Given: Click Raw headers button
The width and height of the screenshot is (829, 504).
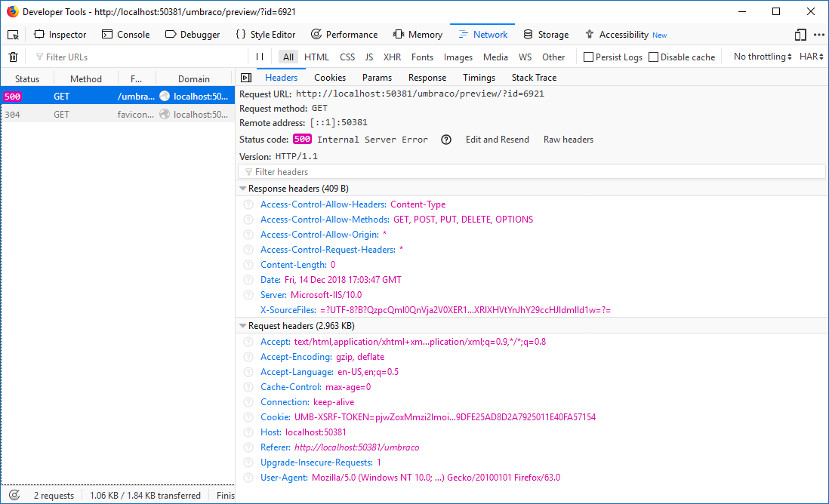Looking at the screenshot, I should point(569,140).
